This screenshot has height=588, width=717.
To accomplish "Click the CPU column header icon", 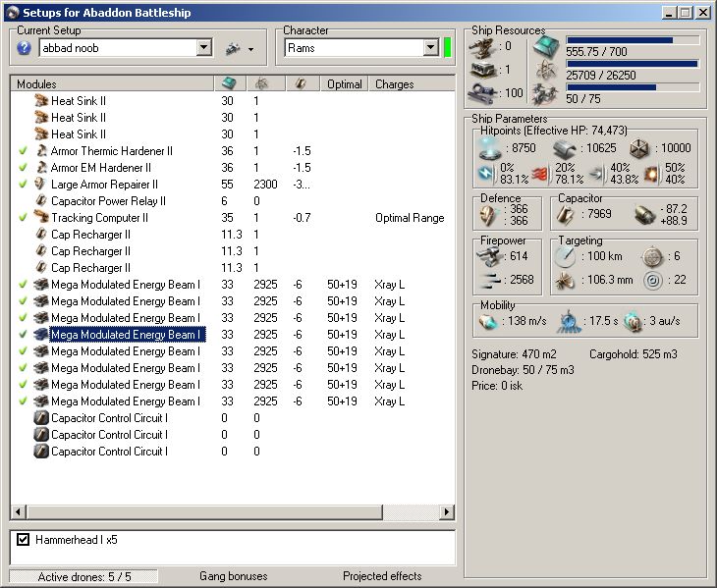I will (x=229, y=83).
